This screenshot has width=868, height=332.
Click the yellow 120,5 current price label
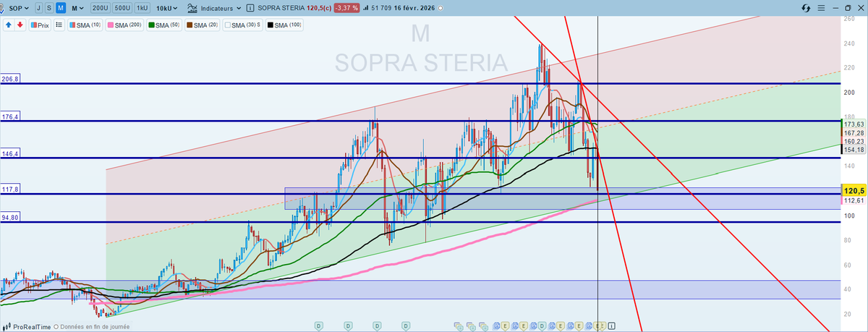tap(854, 190)
